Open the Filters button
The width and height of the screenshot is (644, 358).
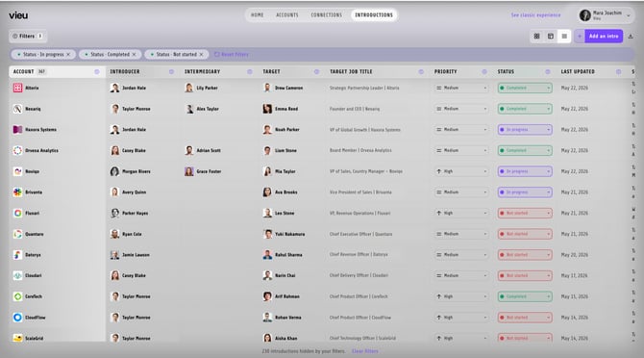(28, 37)
